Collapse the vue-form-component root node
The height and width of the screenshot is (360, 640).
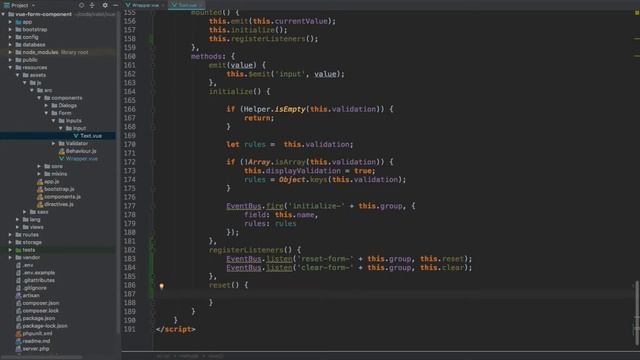(x=3, y=14)
